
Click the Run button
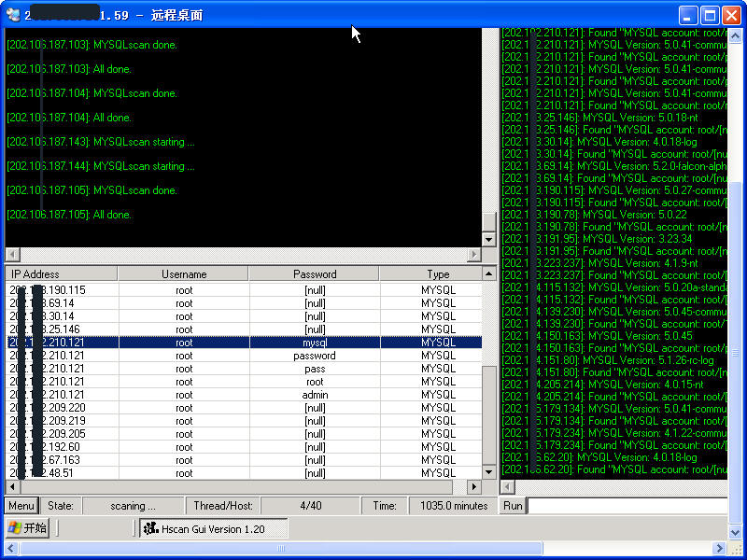point(513,506)
